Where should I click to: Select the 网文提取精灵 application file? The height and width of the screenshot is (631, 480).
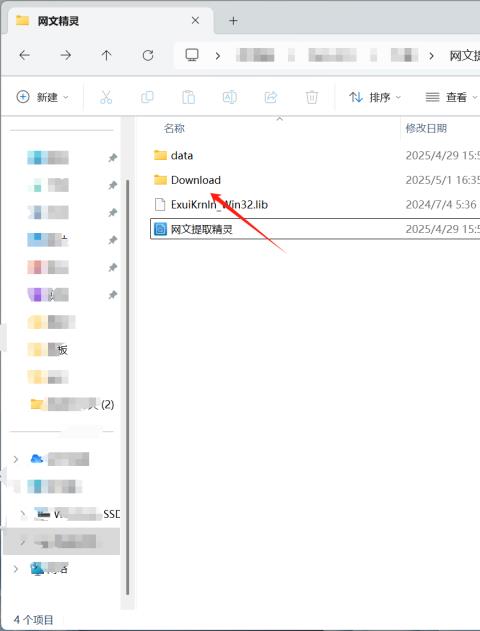coord(315,229)
